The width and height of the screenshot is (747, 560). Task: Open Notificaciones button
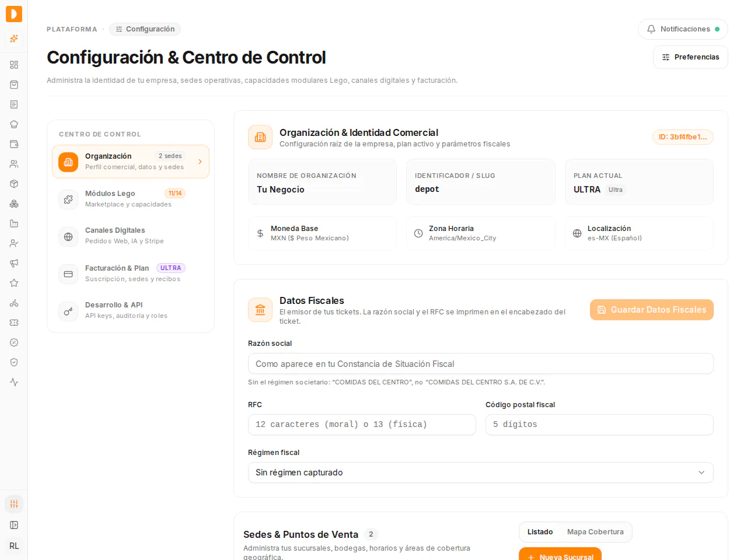[683, 29]
